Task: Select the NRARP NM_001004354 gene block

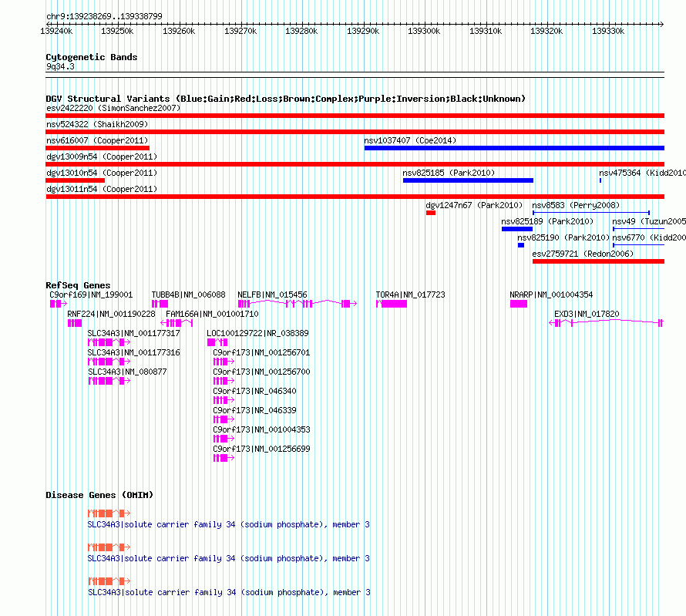Action: click(x=519, y=304)
